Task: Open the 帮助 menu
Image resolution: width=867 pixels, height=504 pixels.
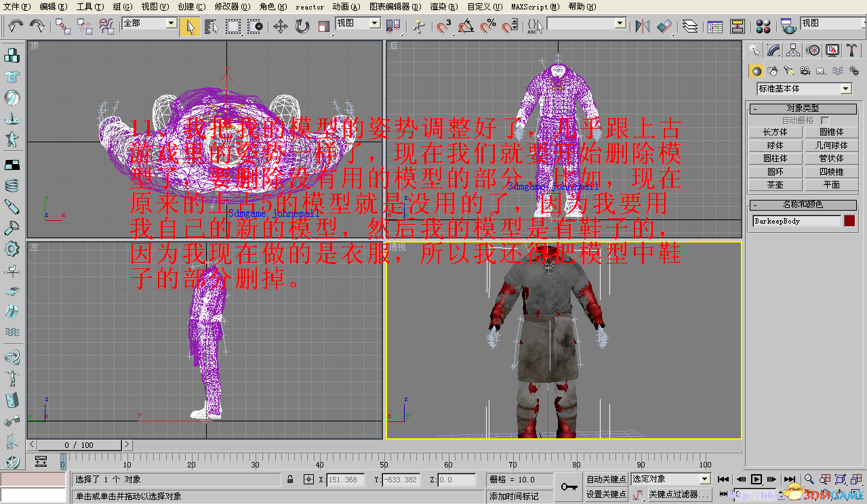Action: pos(582,6)
